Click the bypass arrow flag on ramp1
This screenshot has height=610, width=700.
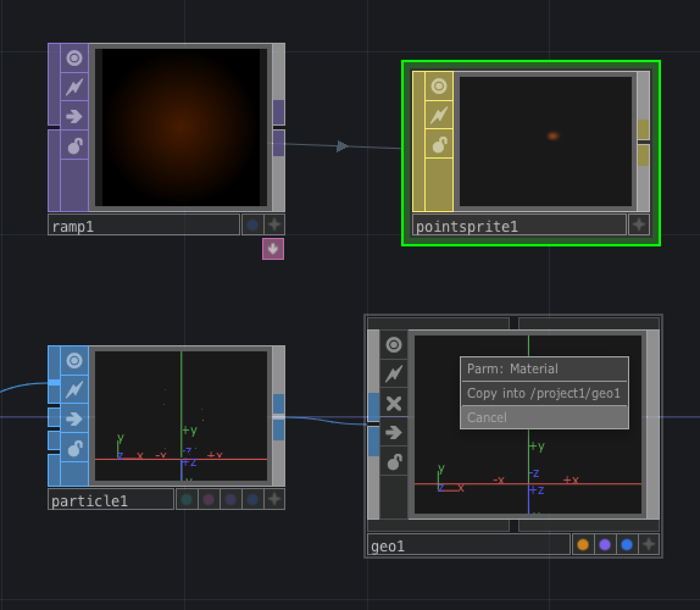click(74, 117)
